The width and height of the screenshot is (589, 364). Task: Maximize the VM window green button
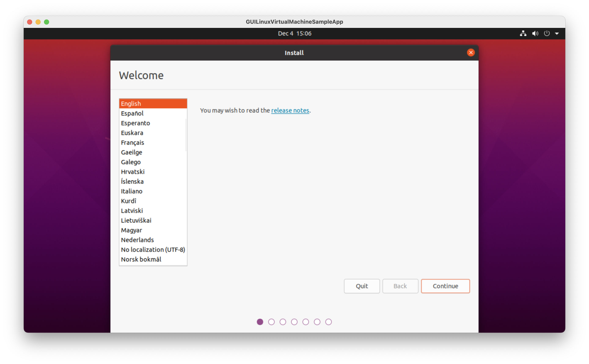click(46, 22)
